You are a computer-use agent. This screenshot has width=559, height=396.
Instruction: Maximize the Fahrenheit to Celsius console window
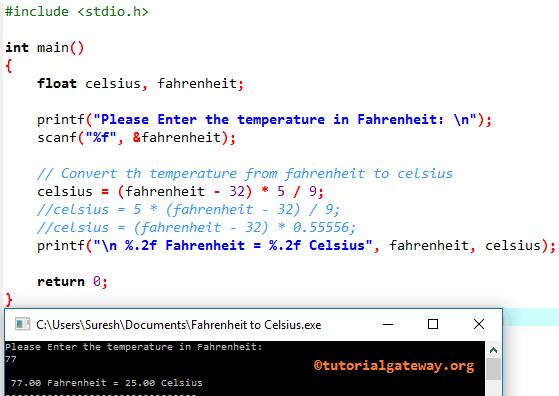433,324
